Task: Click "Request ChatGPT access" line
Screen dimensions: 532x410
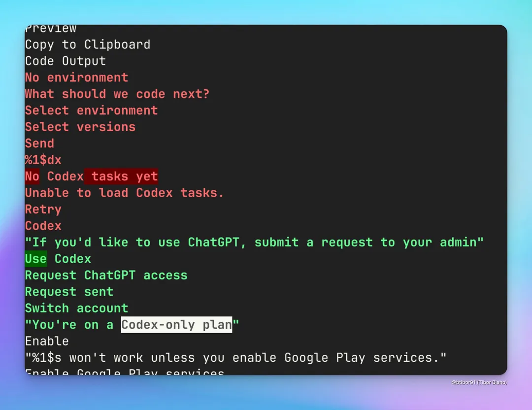Action: (x=106, y=275)
